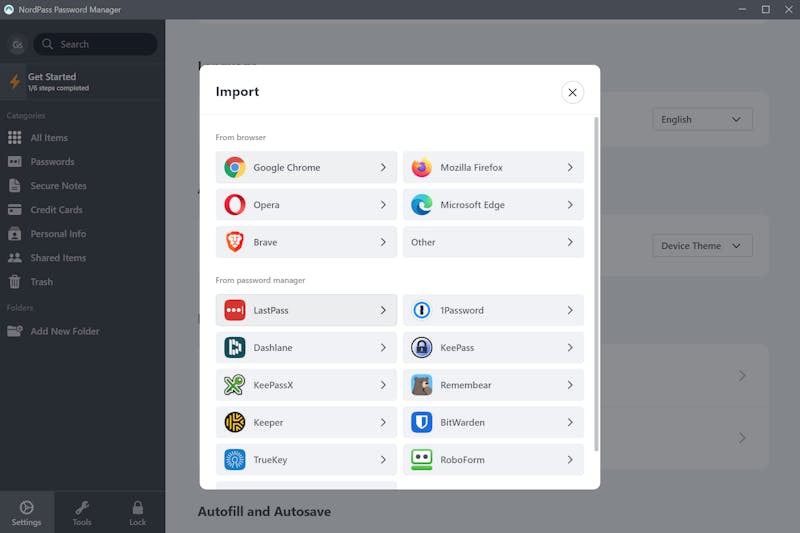Open the Trash category

[x=82, y=282]
